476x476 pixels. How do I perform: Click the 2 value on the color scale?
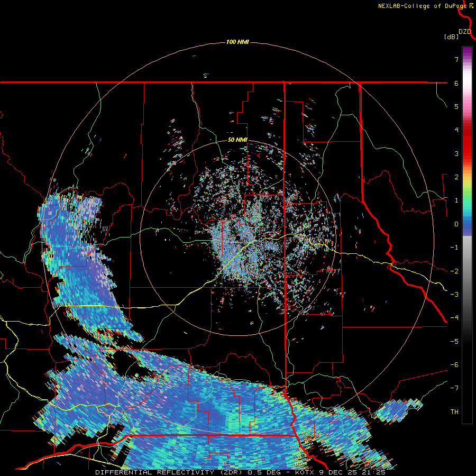456,177
